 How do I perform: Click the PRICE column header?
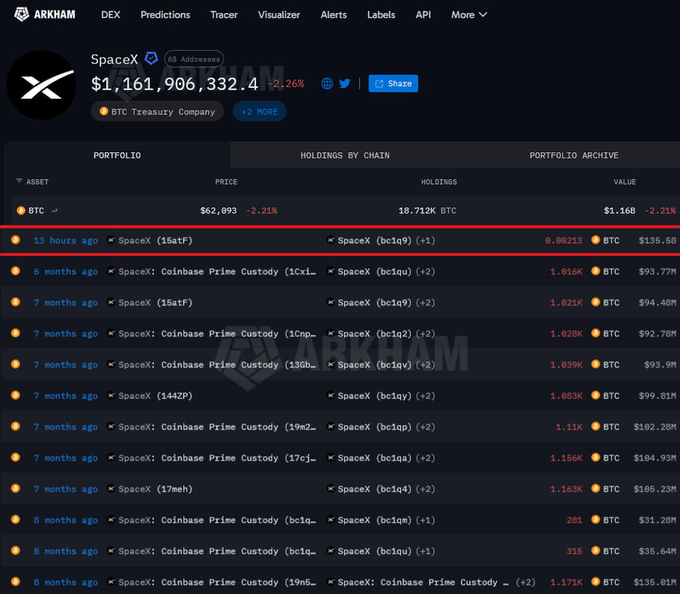coord(226,182)
